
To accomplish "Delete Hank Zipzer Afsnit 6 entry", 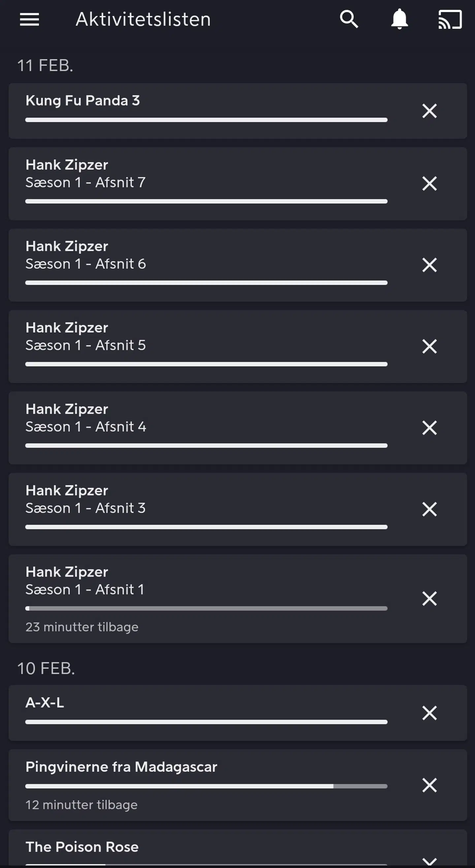I will click(429, 265).
